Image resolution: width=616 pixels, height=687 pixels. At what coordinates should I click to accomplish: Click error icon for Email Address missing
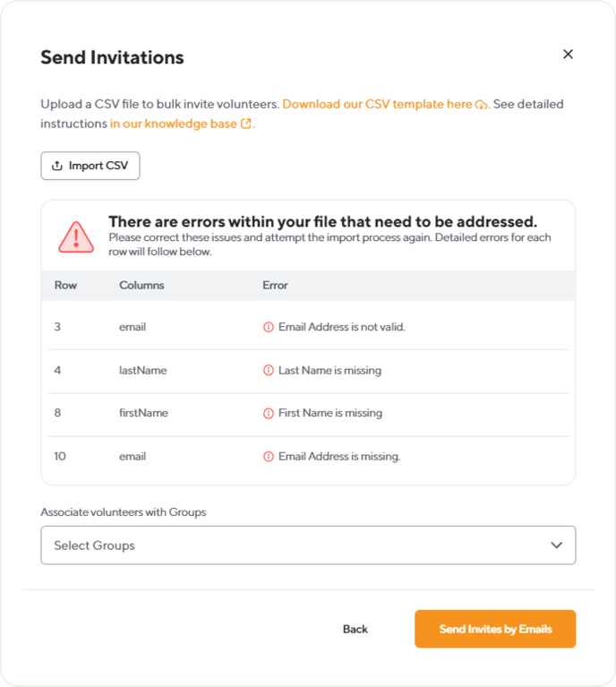click(x=268, y=457)
